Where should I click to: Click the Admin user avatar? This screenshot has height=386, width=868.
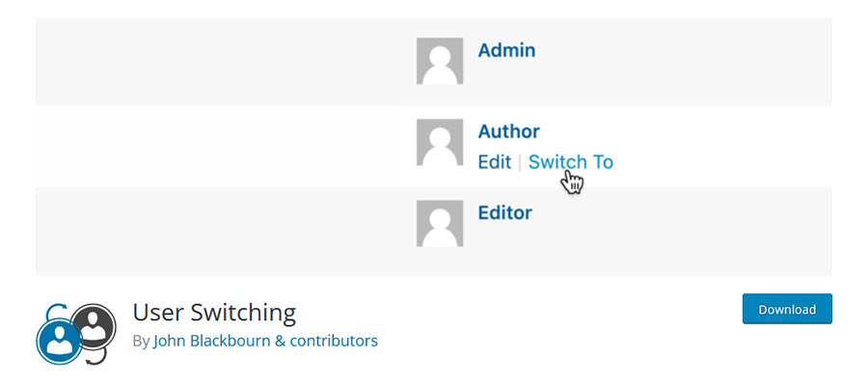coord(439,62)
